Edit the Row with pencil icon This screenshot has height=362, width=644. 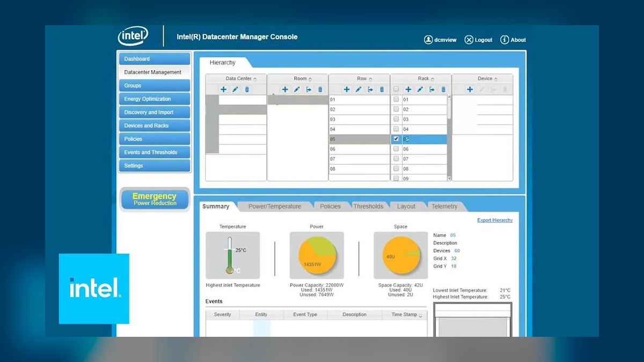(358, 90)
